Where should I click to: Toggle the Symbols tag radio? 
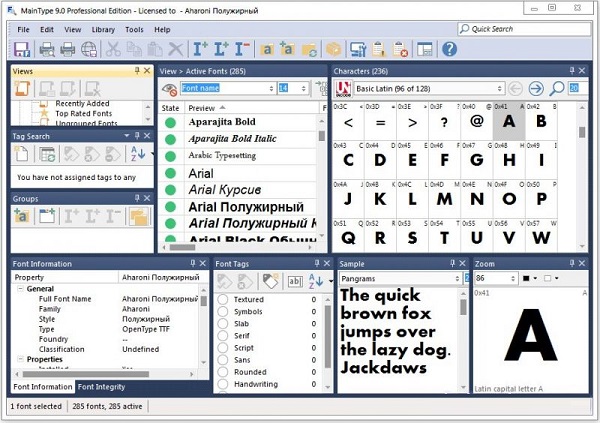click(223, 312)
